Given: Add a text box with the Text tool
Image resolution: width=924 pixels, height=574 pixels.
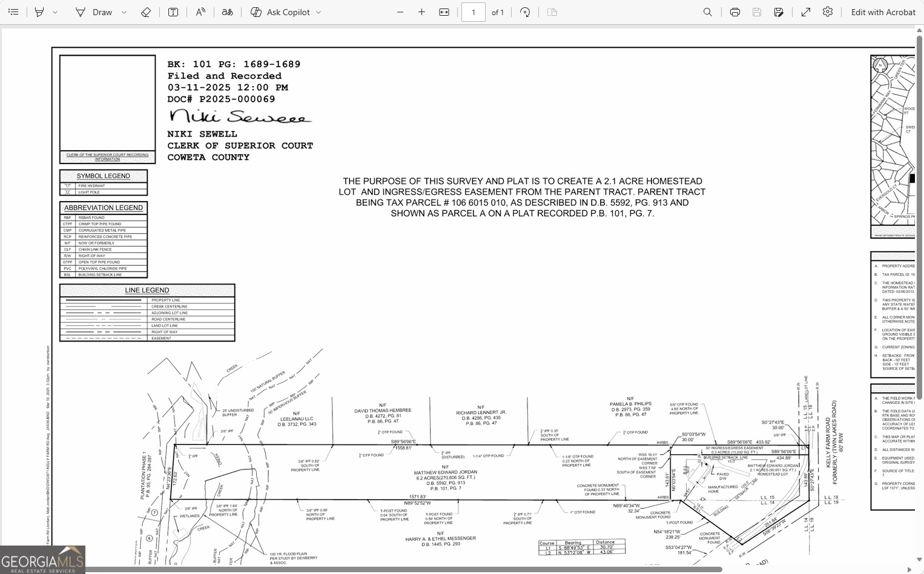Looking at the screenshot, I should pyautogui.click(x=173, y=12).
